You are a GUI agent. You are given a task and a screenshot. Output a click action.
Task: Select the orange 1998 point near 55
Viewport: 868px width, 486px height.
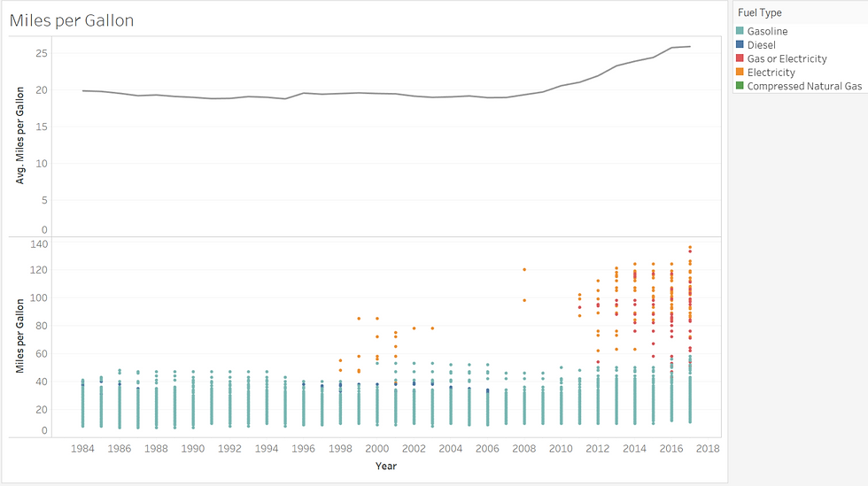[x=340, y=360]
